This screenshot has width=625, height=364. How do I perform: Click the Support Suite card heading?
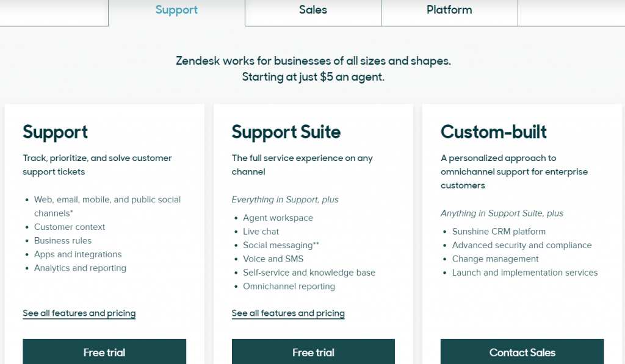tap(286, 132)
